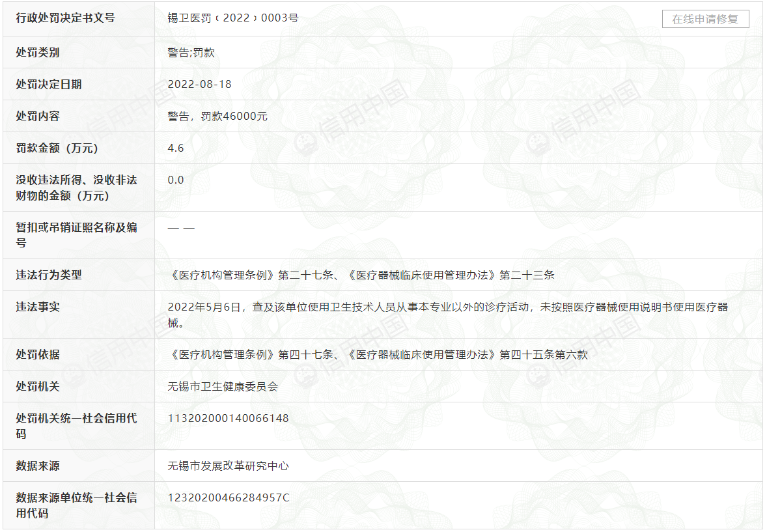
Task: Click the 处罚机关 row label
Action: point(38,387)
